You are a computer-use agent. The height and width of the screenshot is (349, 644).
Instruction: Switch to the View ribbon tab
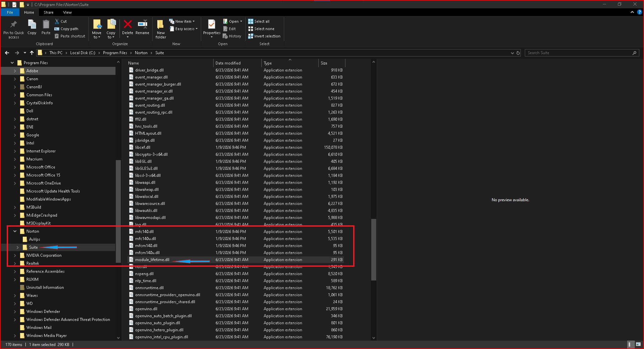(67, 12)
